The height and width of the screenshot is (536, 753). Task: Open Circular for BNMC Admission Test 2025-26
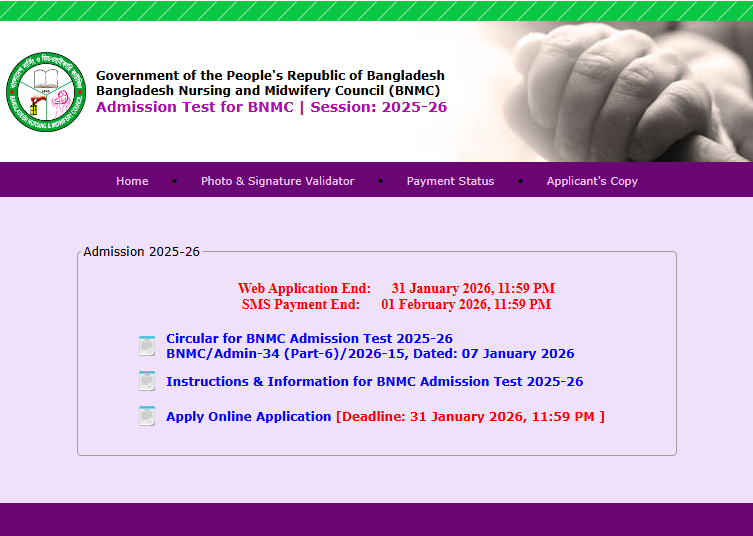pyautogui.click(x=309, y=339)
